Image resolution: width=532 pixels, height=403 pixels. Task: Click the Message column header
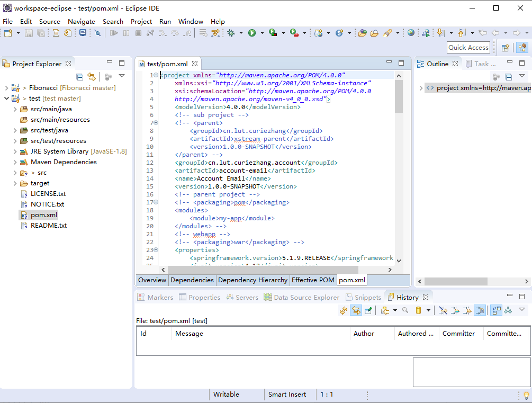click(x=260, y=334)
